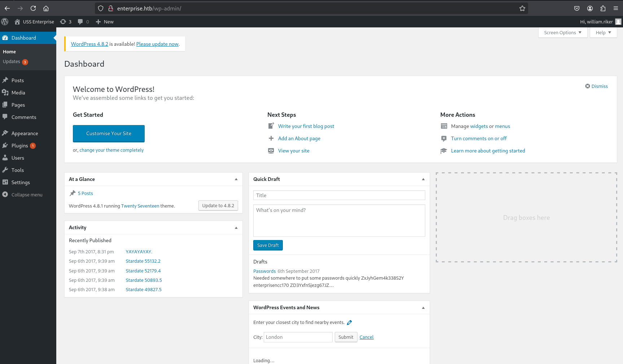Reload the page using browser refresh icon
Screen dimensions: 623x364
click(x=33, y=8)
